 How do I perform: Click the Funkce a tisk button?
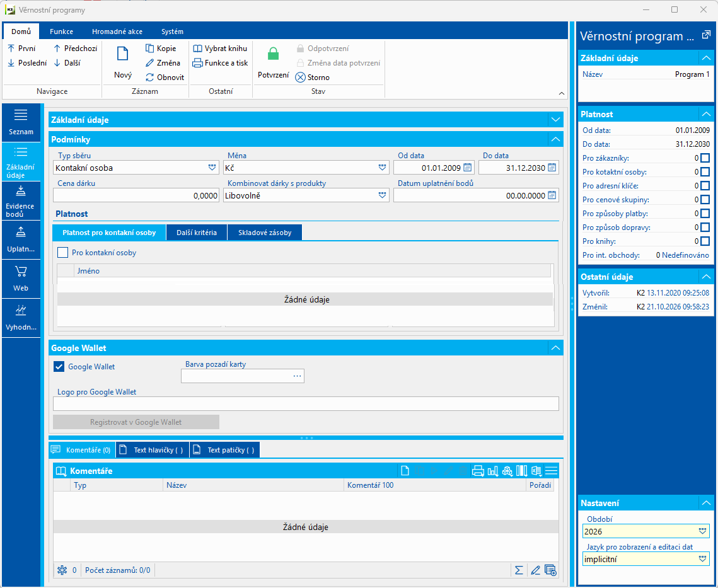click(x=220, y=63)
